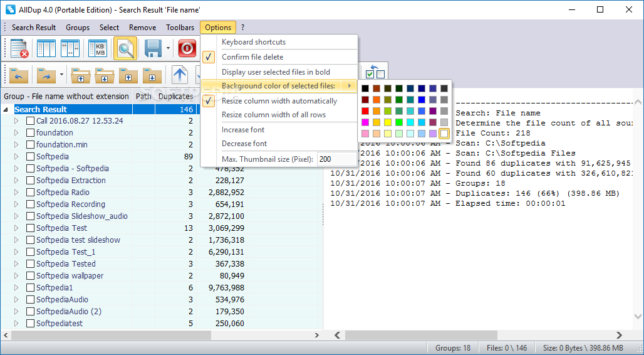Click the closed folder icon with down arrow

coord(152,76)
